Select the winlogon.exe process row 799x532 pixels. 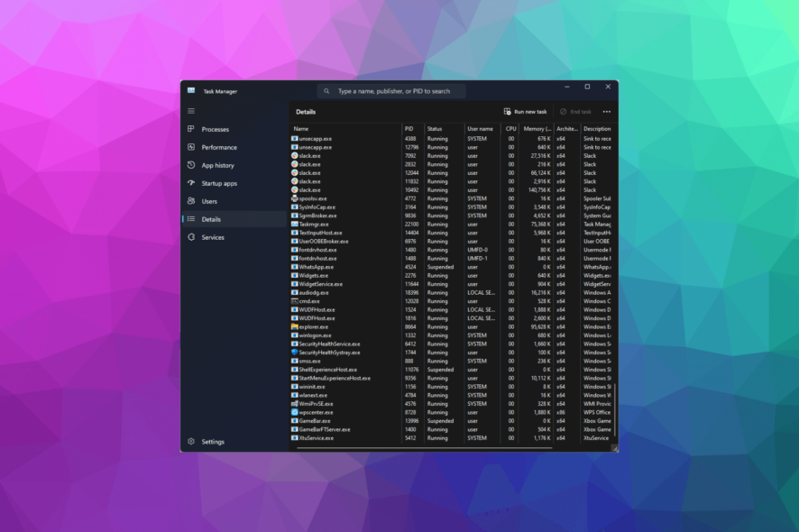[x=452, y=335]
